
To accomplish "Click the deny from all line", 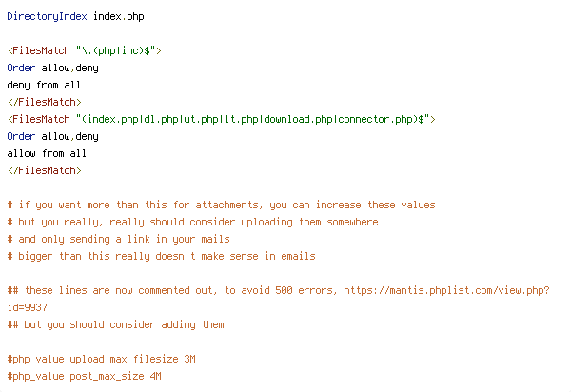I will click(44, 86).
